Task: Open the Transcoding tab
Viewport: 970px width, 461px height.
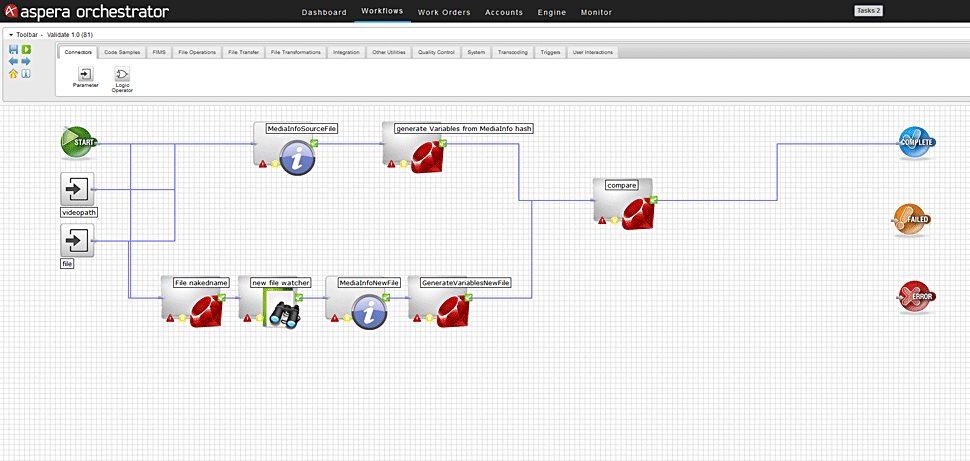Action: [512, 52]
